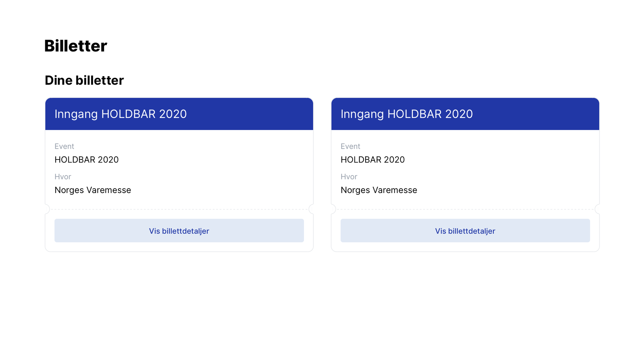
Task: Click right ticket's left-side notch cutout
Action: click(x=333, y=209)
